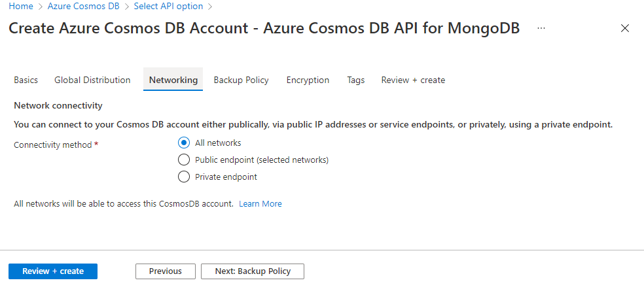Choose Public endpoint (selected networks) option

[x=184, y=160]
